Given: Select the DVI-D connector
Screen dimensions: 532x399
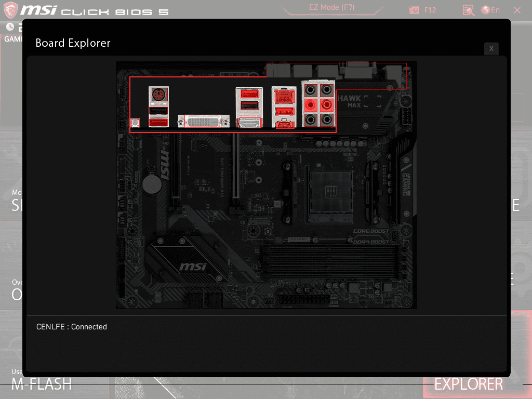Looking at the screenshot, I should tap(203, 122).
